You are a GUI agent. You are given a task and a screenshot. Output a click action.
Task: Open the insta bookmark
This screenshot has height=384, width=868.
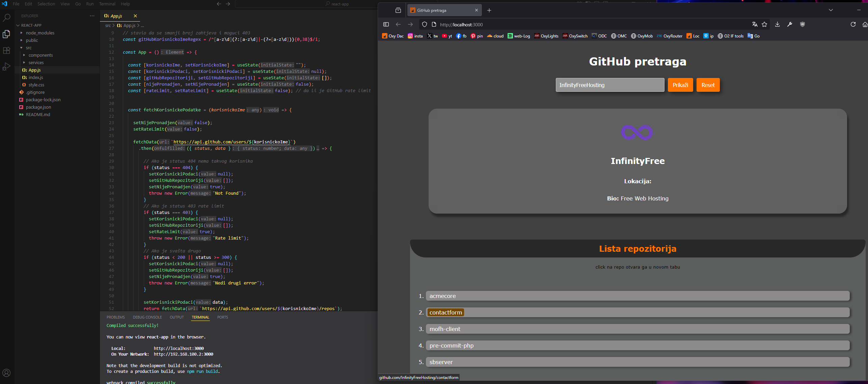point(415,36)
